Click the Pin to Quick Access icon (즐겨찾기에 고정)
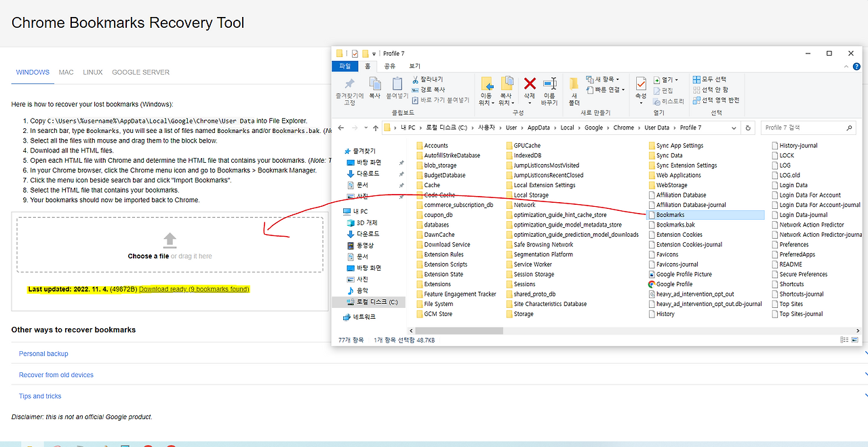The image size is (868, 447). (x=349, y=84)
